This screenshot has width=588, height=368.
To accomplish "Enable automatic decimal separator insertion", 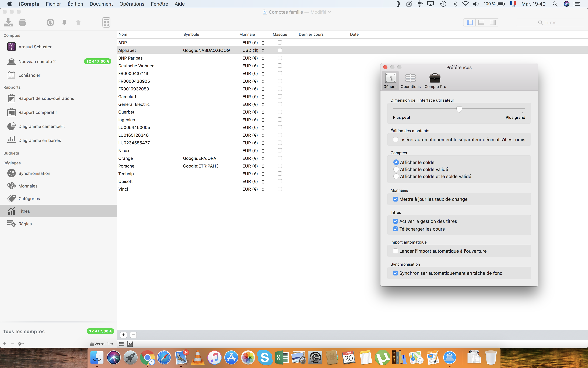I will pos(395,140).
